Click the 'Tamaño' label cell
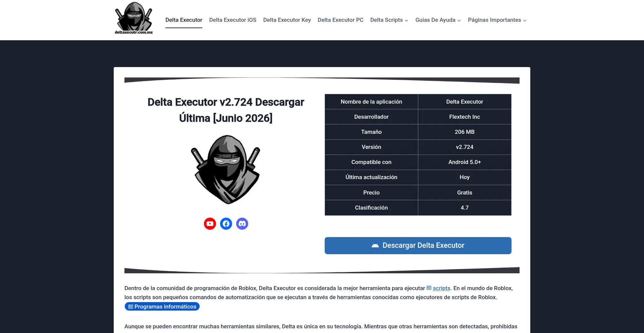This screenshot has height=333, width=644. pos(371,132)
